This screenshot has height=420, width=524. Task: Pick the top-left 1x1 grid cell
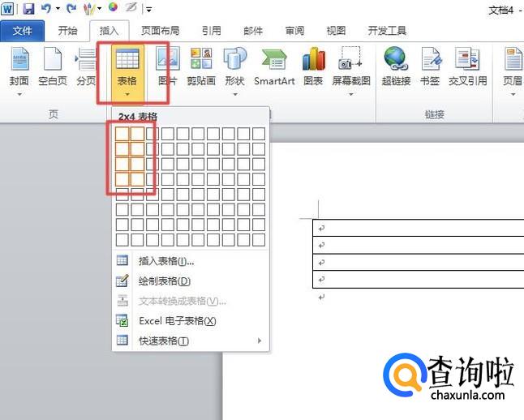(122, 134)
